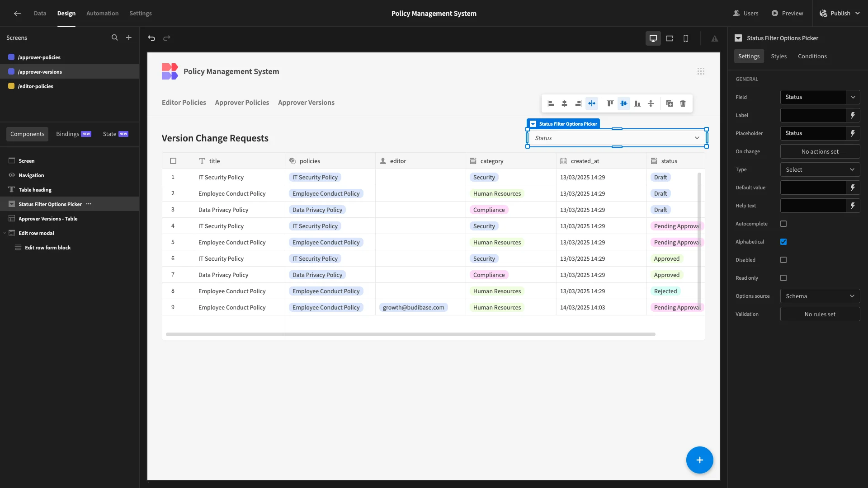The width and height of the screenshot is (868, 488).
Task: Click No actions set button
Action: (820, 151)
